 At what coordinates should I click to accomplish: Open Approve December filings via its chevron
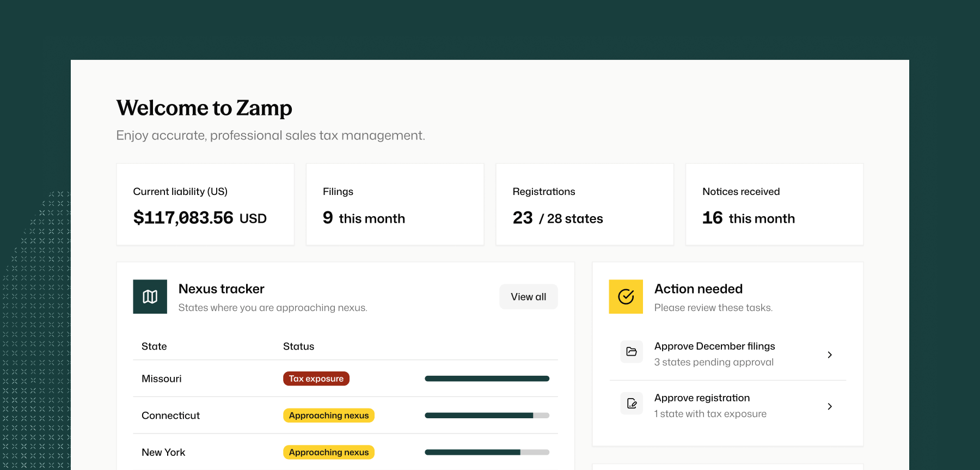[830, 355]
